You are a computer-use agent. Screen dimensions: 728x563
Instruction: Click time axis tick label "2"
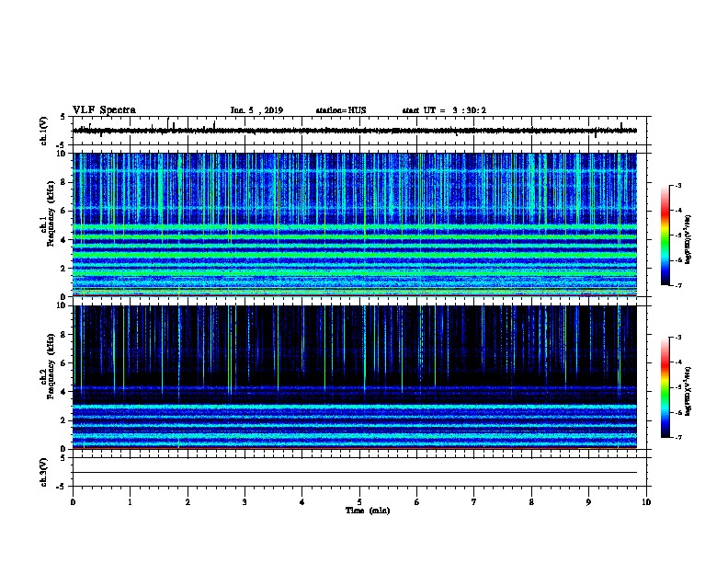click(x=188, y=502)
